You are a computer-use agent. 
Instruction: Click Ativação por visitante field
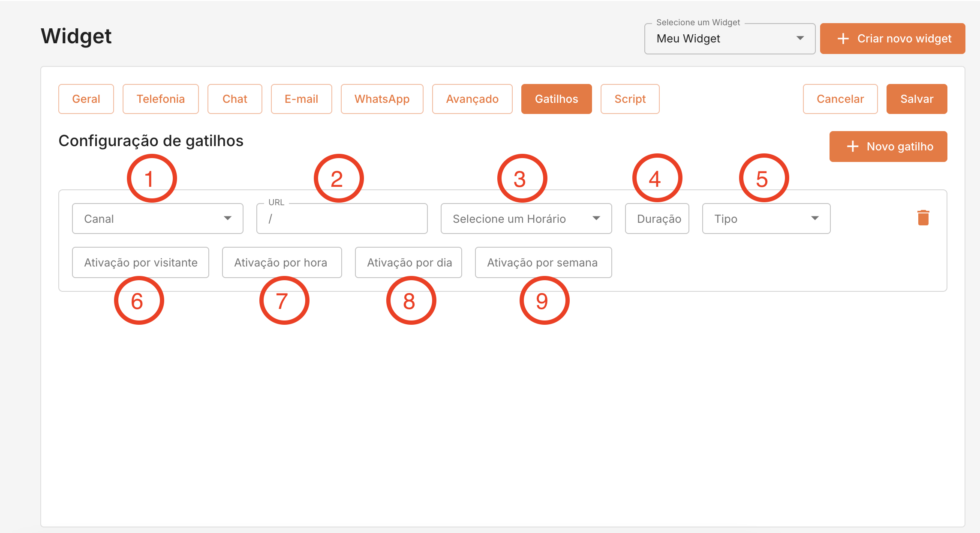pos(141,263)
